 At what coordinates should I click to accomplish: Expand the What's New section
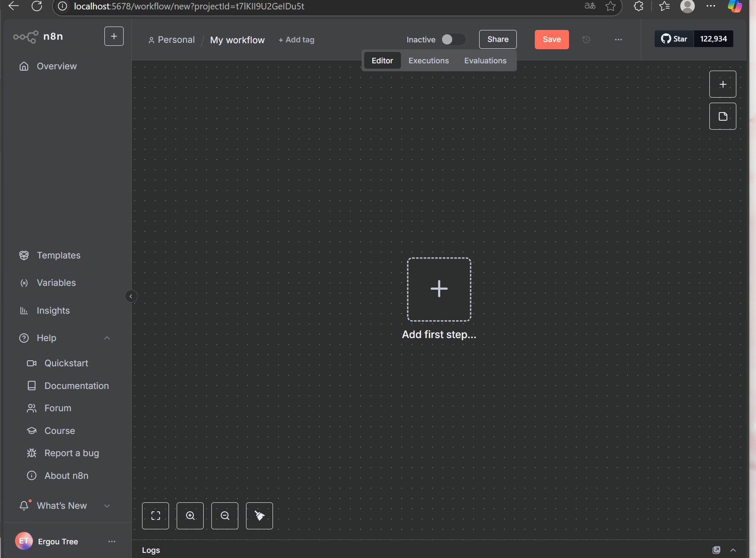click(107, 506)
